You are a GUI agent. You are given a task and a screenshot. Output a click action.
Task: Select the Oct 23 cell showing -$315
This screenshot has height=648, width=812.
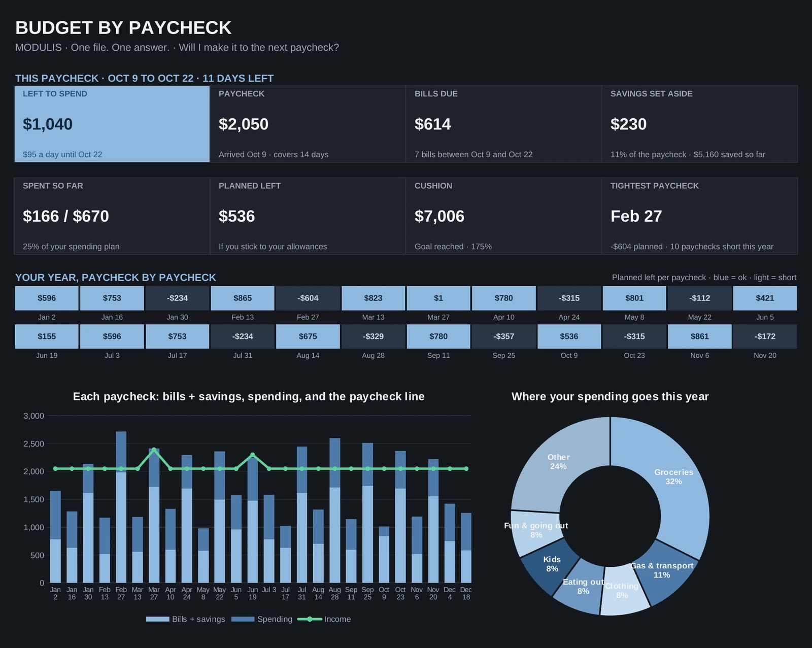634,336
